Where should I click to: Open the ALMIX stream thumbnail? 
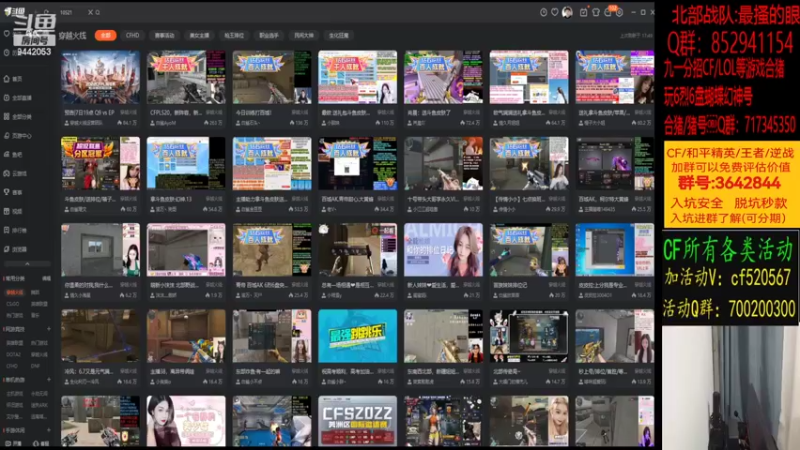(x=443, y=250)
